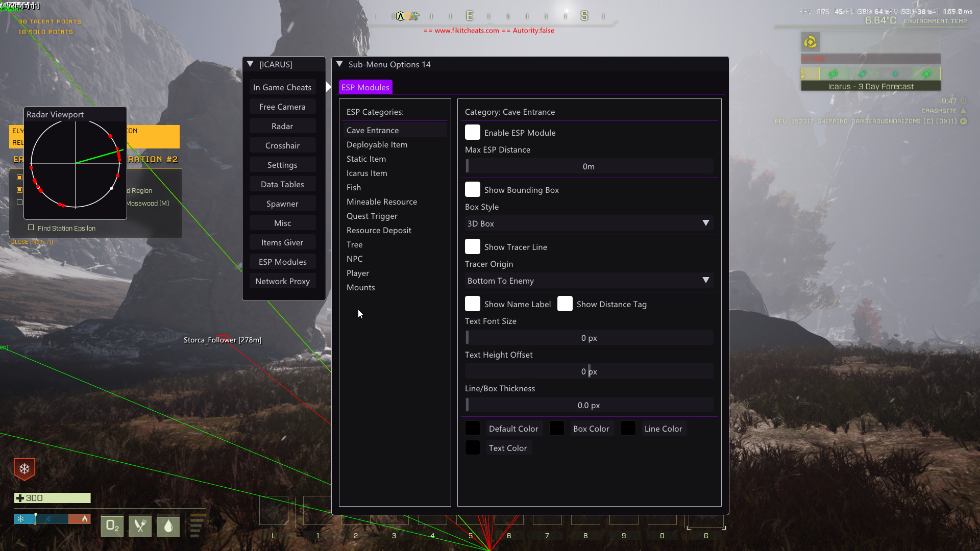The image size is (980, 551).
Task: Pick the Default Color swatch
Action: [473, 429]
